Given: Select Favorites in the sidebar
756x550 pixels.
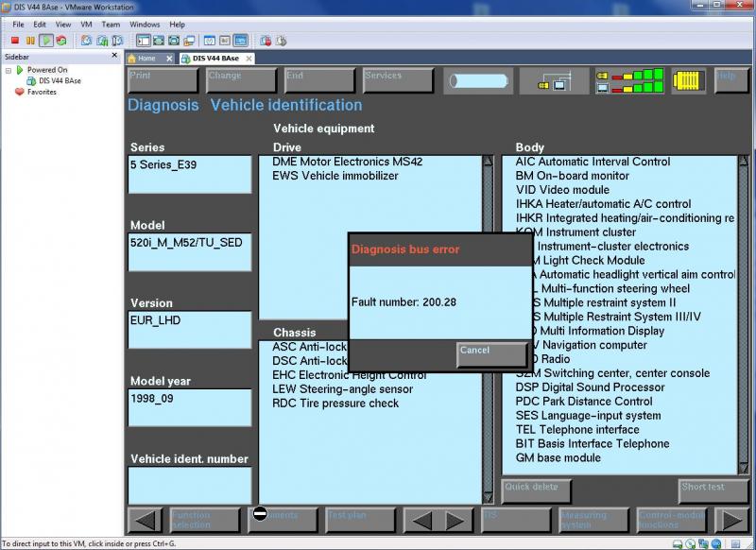Looking at the screenshot, I should (x=42, y=93).
